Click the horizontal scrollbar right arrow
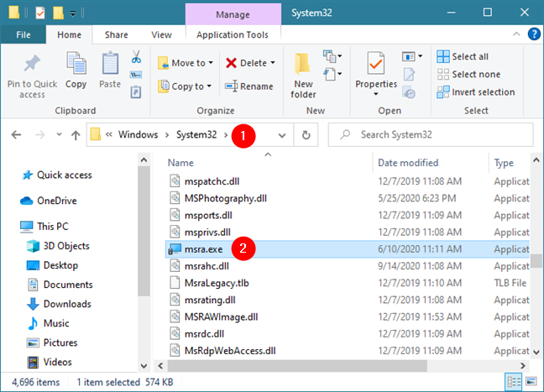The height and width of the screenshot is (392, 544). point(523,365)
